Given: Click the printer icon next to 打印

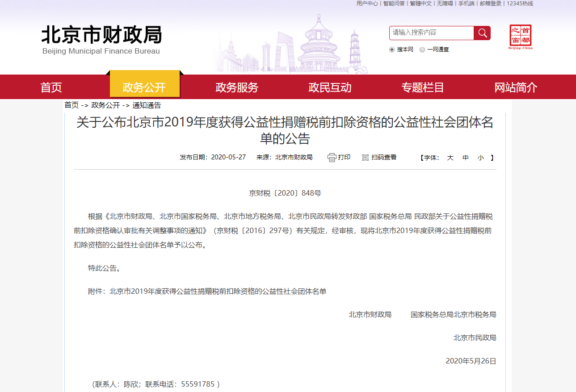Looking at the screenshot, I should [332, 158].
